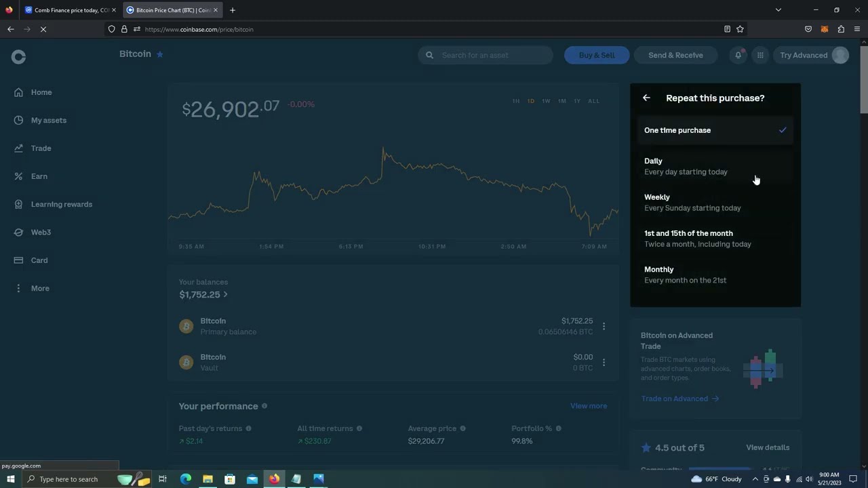This screenshot has width=868, height=488.
Task: Follow Trade on Advanced link
Action: pos(679,399)
